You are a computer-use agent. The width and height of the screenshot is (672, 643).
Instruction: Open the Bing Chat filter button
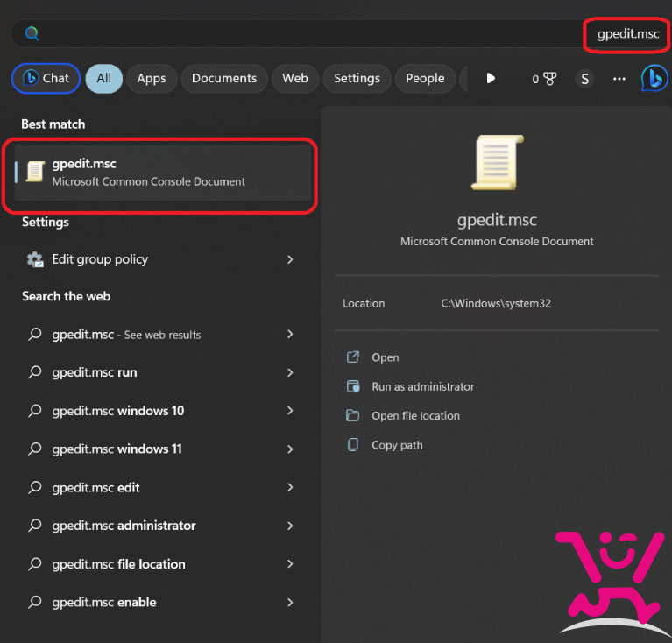46,78
